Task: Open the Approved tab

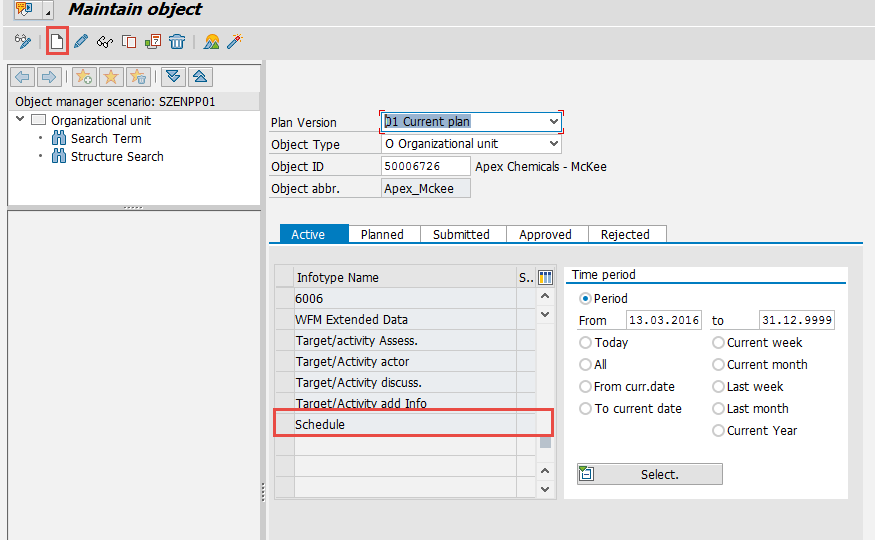Action: pos(545,234)
